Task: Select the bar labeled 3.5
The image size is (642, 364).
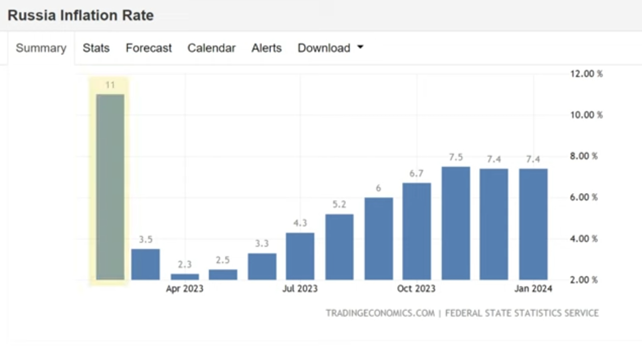Action: 145,264
